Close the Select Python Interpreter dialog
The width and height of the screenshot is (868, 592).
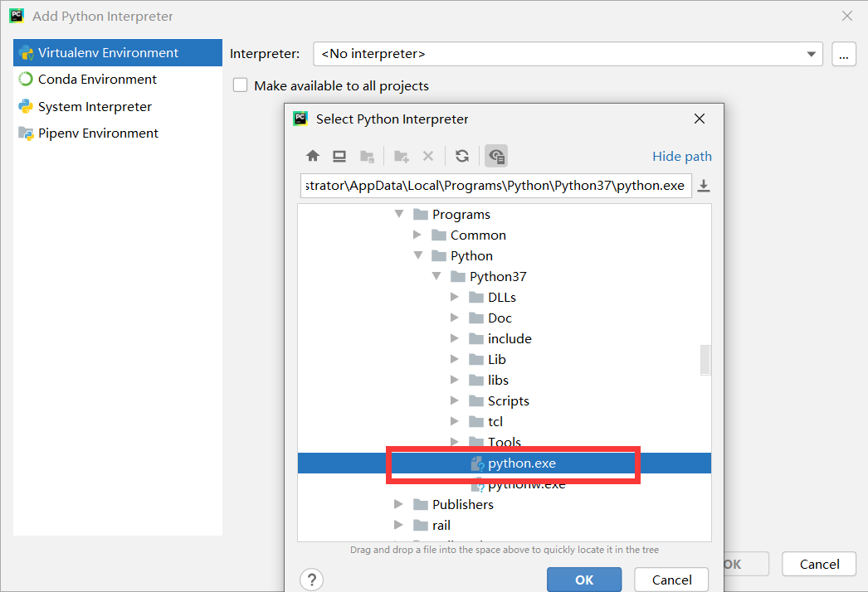(x=700, y=119)
